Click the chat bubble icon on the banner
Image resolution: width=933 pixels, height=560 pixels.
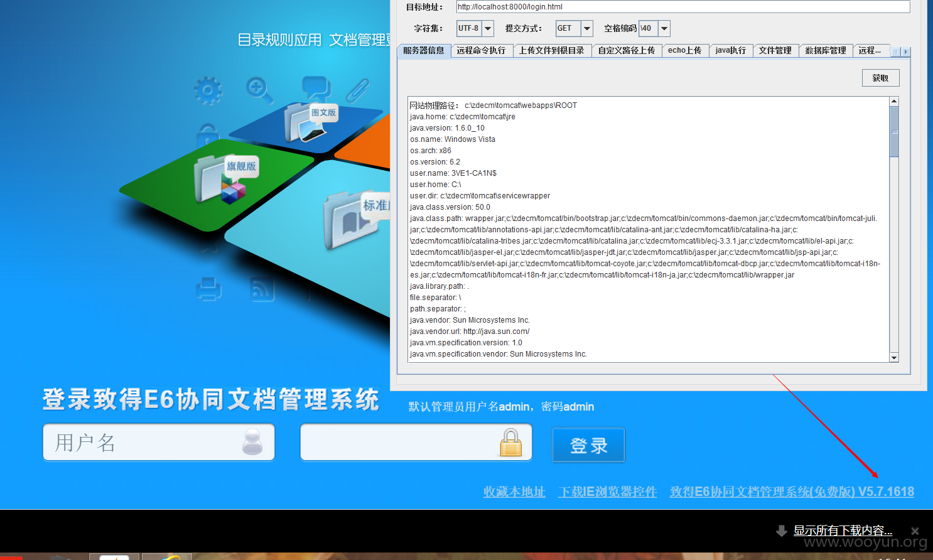(x=315, y=89)
